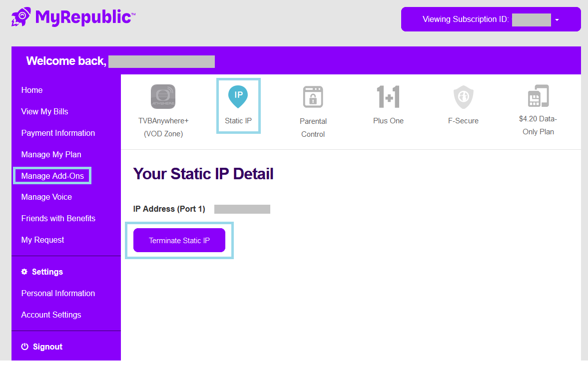Open My Request page
588x365 pixels.
coord(42,240)
